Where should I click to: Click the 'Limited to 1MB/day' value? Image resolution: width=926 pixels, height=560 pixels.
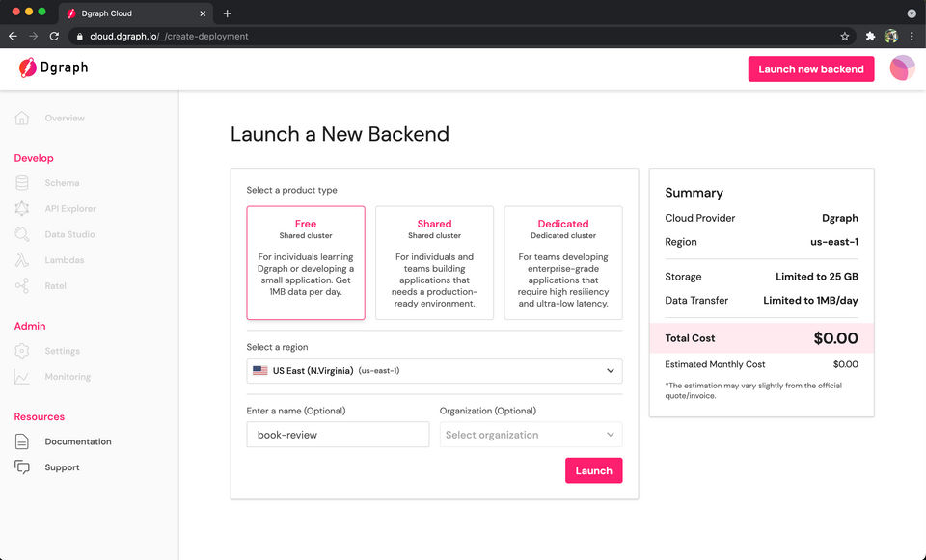[810, 301]
